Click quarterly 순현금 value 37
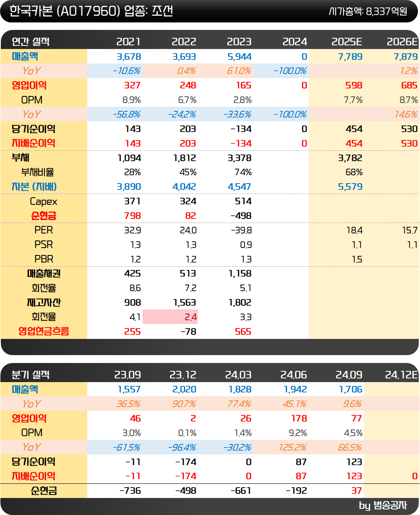420x515 pixels. pyautogui.click(x=356, y=490)
